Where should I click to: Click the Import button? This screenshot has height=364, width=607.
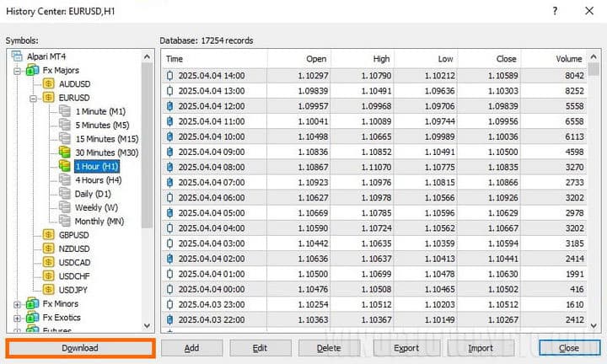(481, 347)
